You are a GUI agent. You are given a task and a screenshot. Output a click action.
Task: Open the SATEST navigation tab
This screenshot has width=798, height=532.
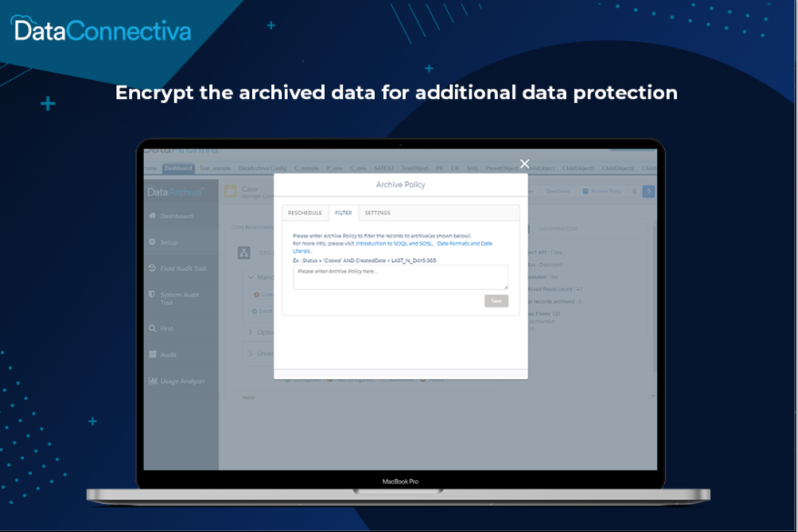(x=384, y=168)
